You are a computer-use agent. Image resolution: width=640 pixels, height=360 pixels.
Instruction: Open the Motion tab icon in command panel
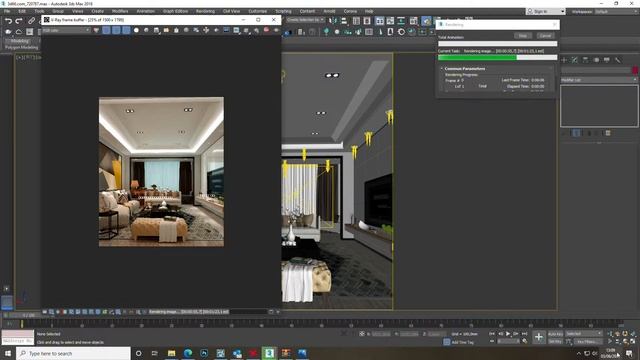click(x=596, y=60)
